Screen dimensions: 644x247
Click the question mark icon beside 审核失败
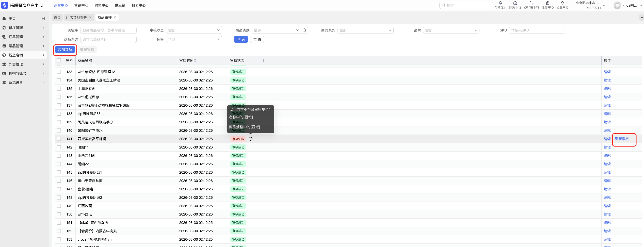click(251, 139)
